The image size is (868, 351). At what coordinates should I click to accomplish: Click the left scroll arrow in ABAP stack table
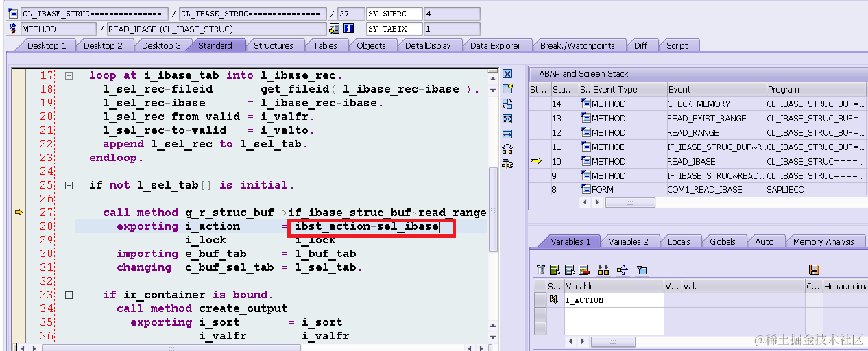[x=585, y=203]
